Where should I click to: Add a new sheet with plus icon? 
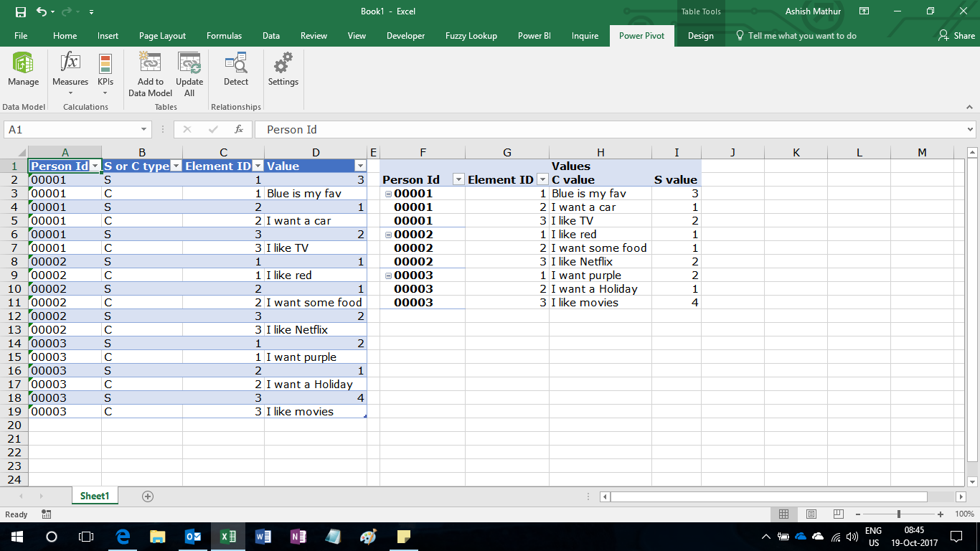[x=148, y=496]
